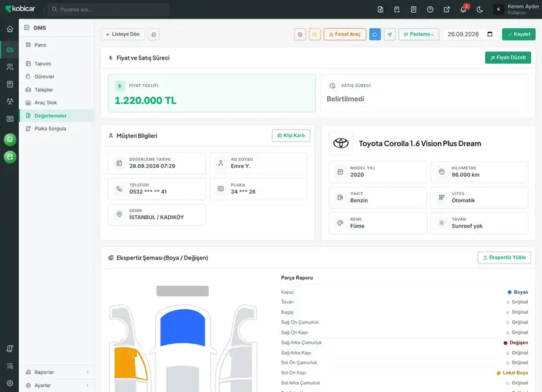Open the Paslama dropdown
The image size is (542, 392).
419,35
